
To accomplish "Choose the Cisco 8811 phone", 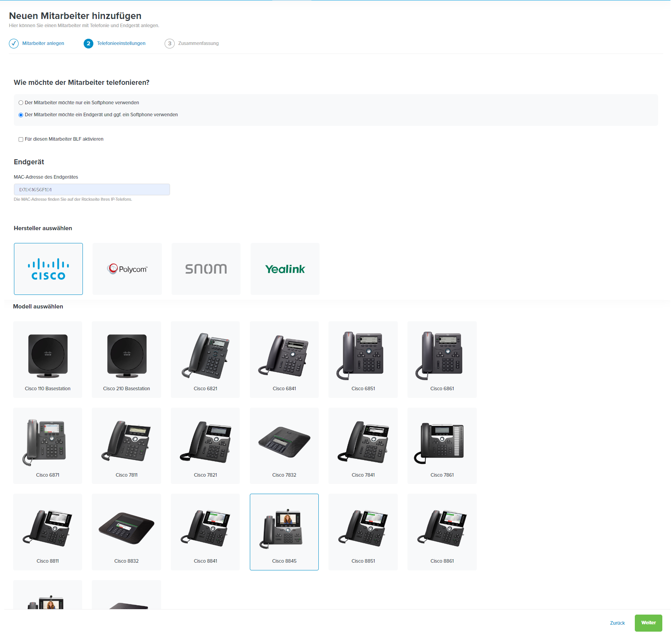I will coord(48,532).
